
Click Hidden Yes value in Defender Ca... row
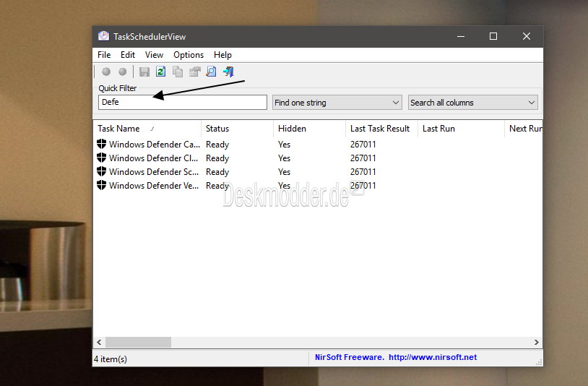point(284,145)
